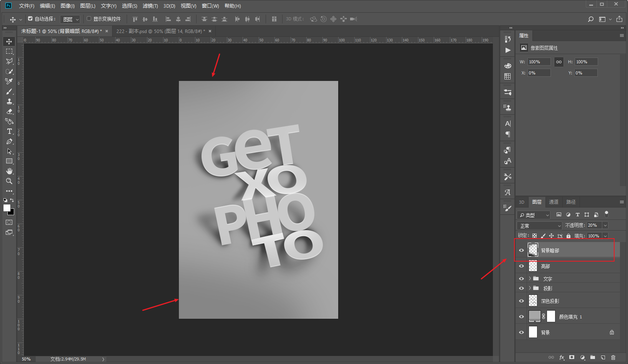Create a new group folder icon
The image size is (628, 364).
[x=592, y=357]
